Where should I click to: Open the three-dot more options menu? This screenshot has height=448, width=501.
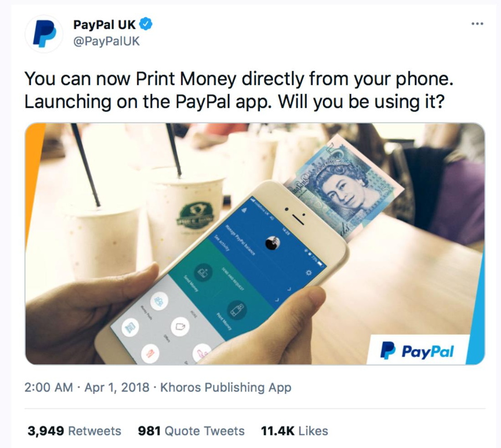click(477, 24)
